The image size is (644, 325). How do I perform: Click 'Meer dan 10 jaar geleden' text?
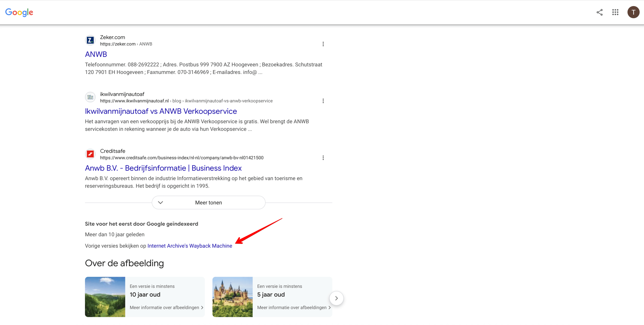[x=115, y=234]
